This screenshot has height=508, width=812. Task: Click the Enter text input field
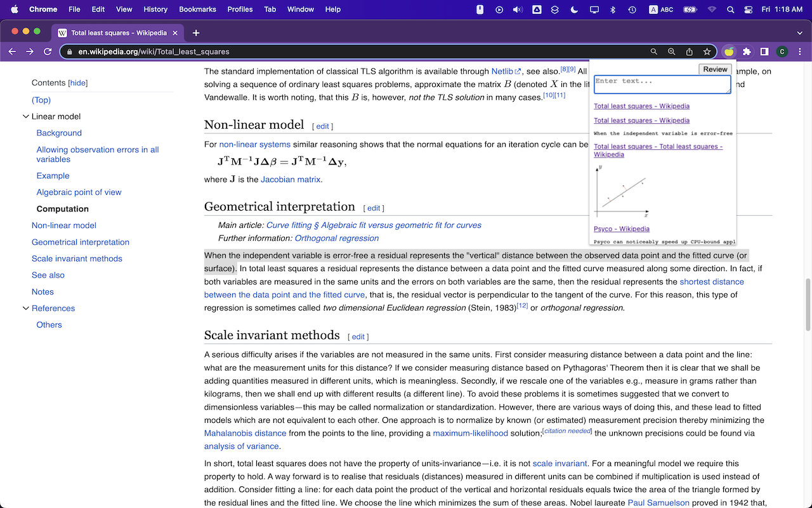tap(662, 84)
